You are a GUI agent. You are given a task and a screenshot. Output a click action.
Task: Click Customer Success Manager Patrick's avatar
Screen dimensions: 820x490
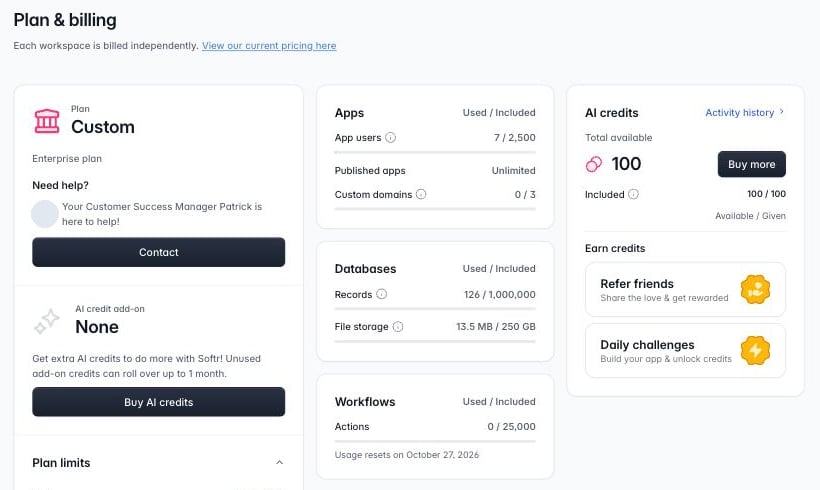pos(45,214)
